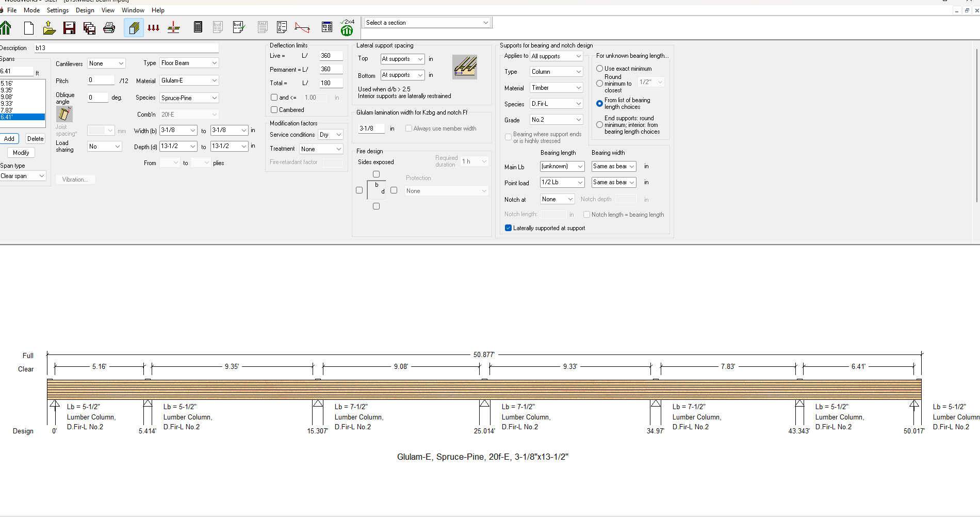Open the Window menu
980x517 pixels.
133,10
